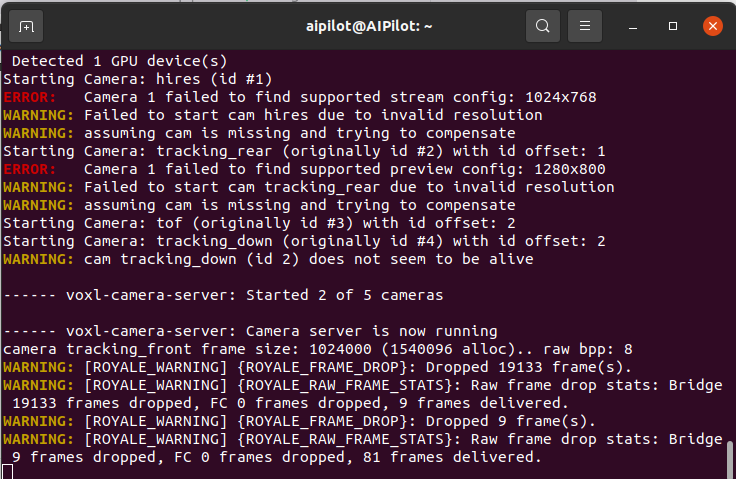Screen dimensions: 736x479
Task: Open the hamburger menu
Action: click(x=587, y=26)
